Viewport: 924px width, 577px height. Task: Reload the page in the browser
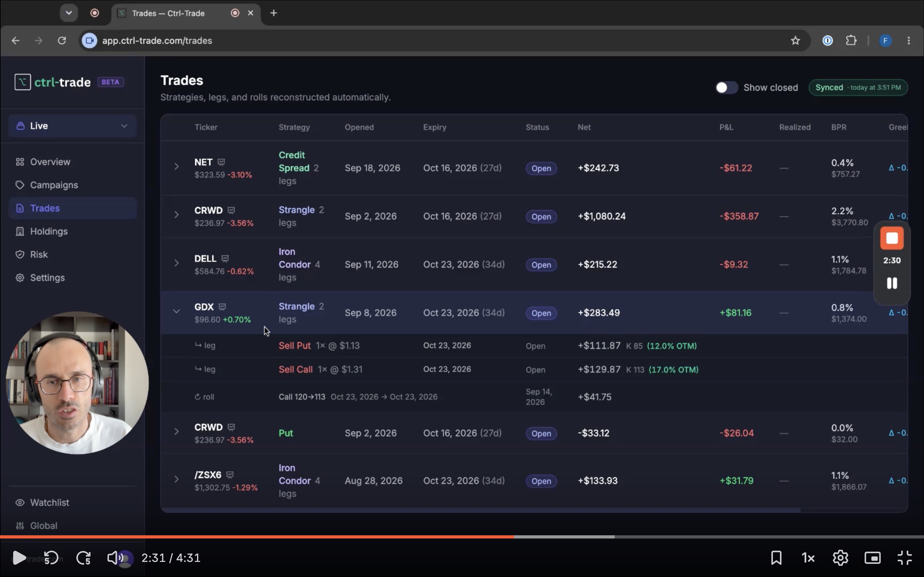click(62, 40)
